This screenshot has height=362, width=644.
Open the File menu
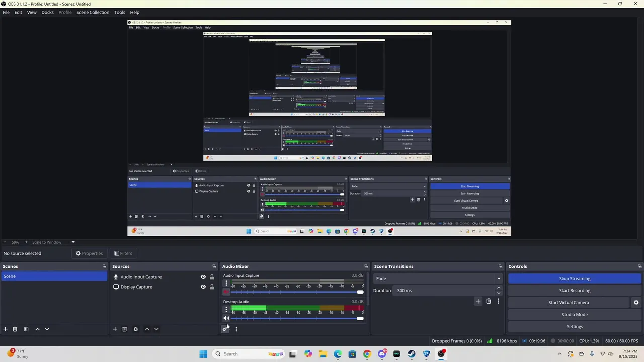[6, 12]
